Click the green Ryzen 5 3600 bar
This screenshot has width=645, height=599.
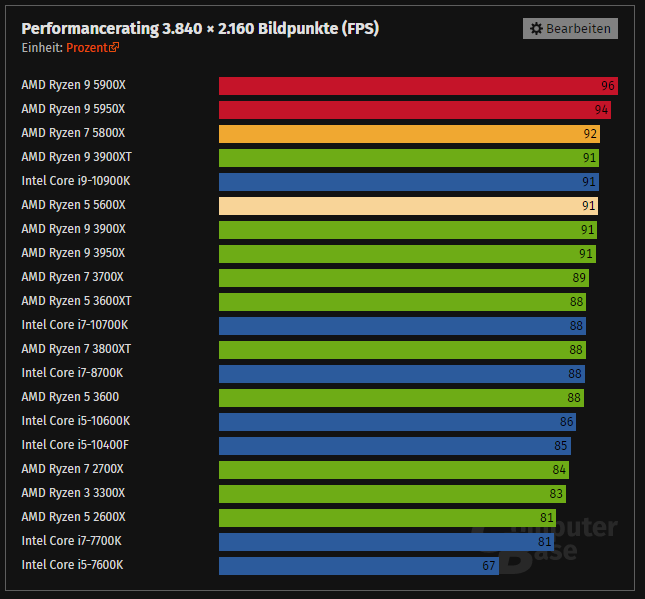401,398
